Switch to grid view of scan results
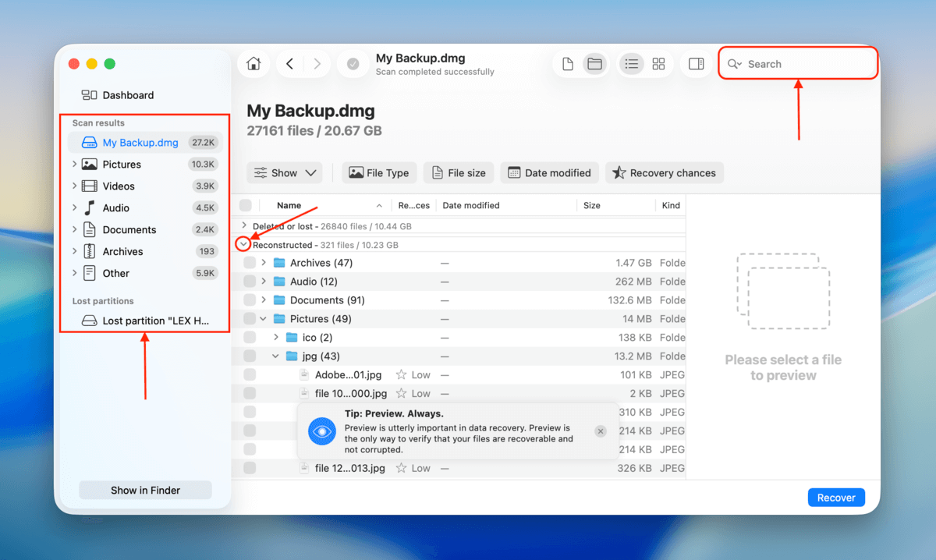This screenshot has width=936, height=560. click(658, 63)
